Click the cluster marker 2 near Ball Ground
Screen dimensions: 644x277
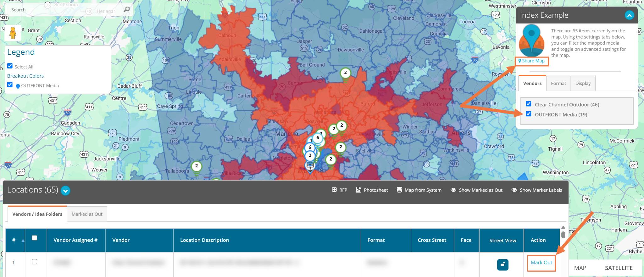pos(346,73)
